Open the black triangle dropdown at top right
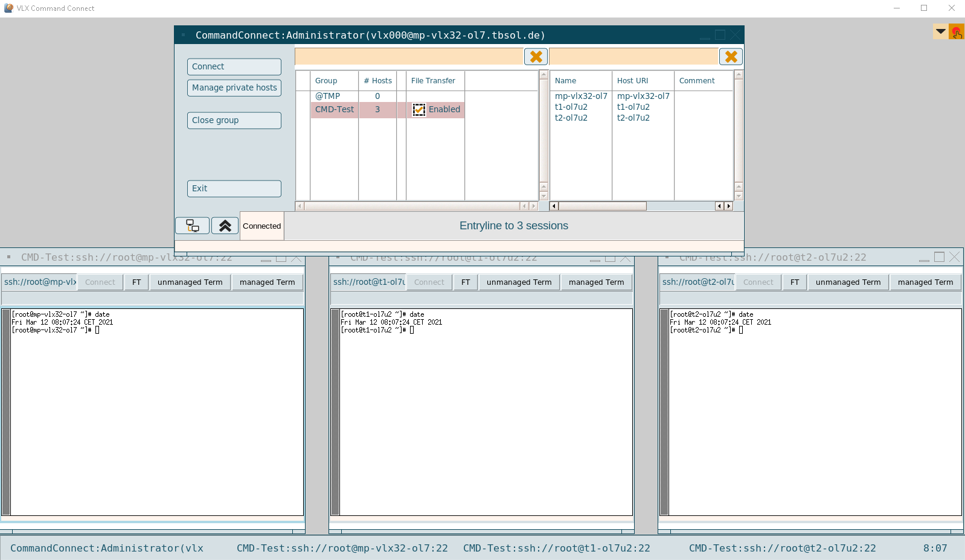The image size is (965, 560). coord(940,31)
